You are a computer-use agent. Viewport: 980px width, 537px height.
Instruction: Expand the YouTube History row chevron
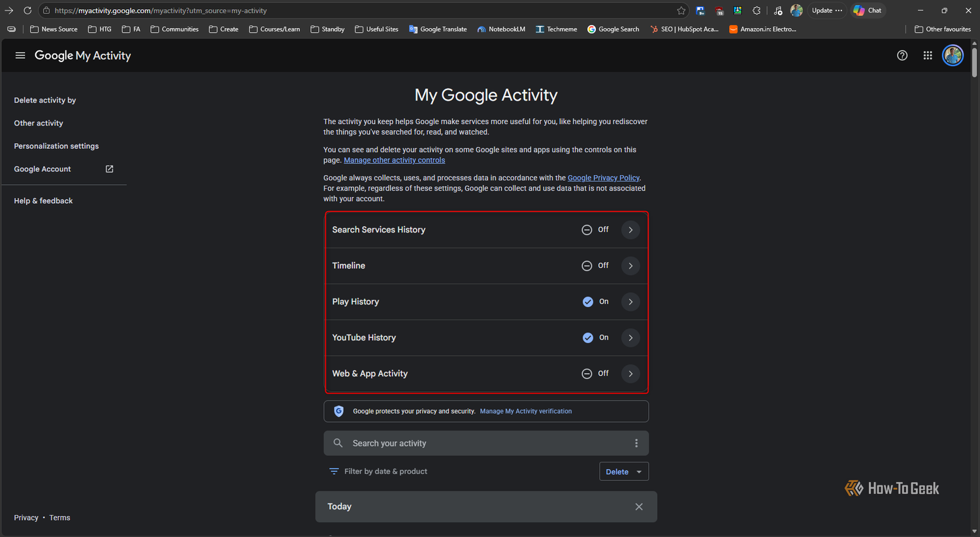pyautogui.click(x=630, y=338)
